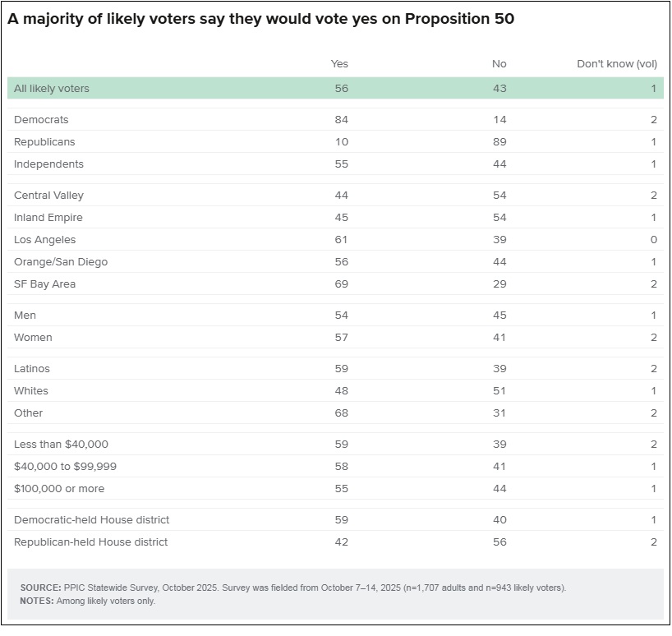The width and height of the screenshot is (672, 636).
Task: Select the "Central Valley" row label
Action: [x=48, y=196]
